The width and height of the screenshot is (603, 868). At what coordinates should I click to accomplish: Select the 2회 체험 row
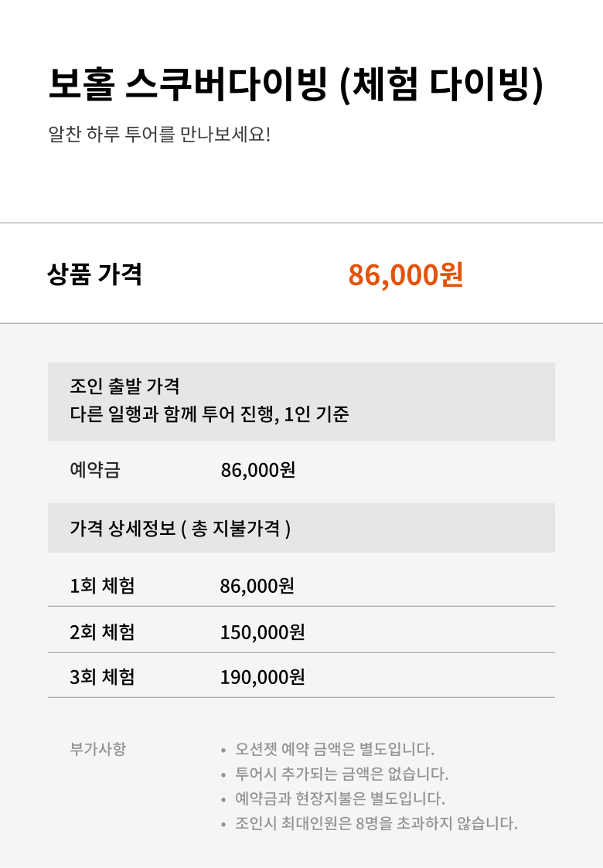(301, 631)
